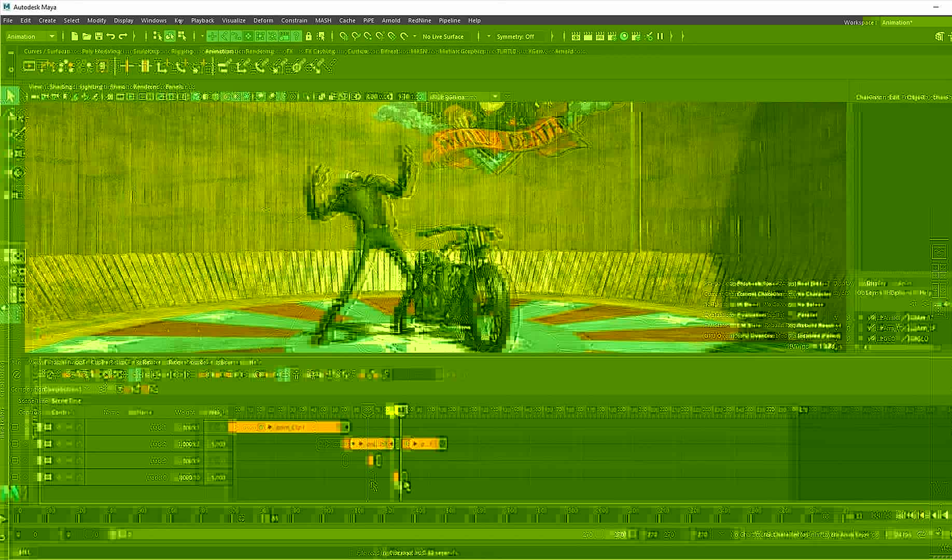This screenshot has height=560, width=952.
Task: Open the Arnold menu
Action: point(391,20)
